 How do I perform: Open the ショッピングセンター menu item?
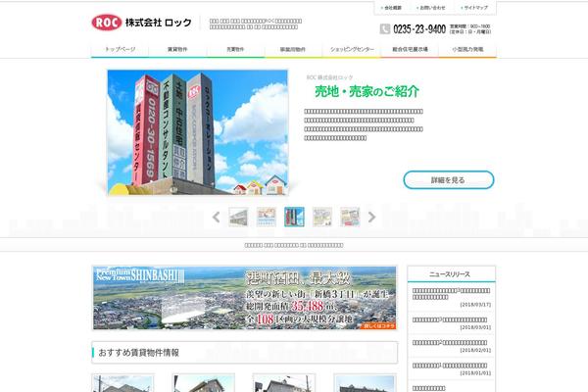(352, 49)
